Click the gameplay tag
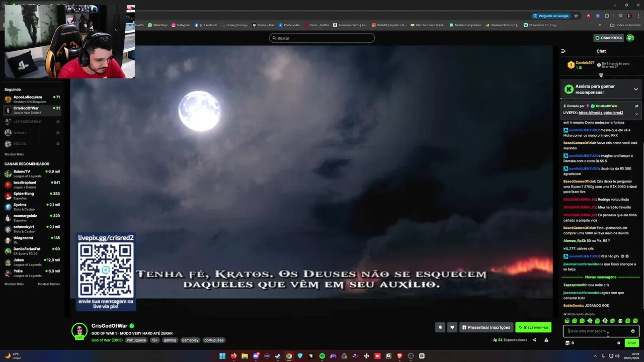This screenshot has height=362, width=644. [x=190, y=340]
